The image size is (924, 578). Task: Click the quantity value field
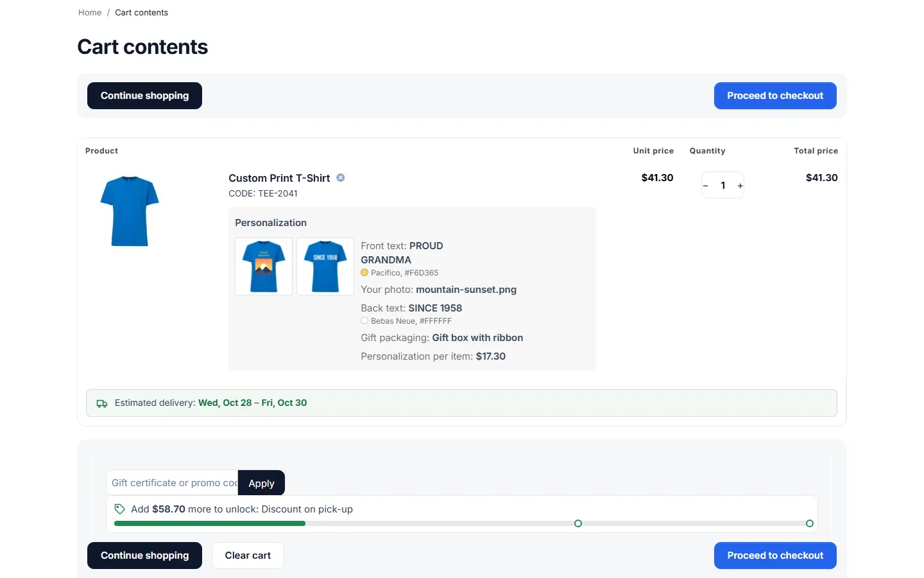pyautogui.click(x=723, y=186)
